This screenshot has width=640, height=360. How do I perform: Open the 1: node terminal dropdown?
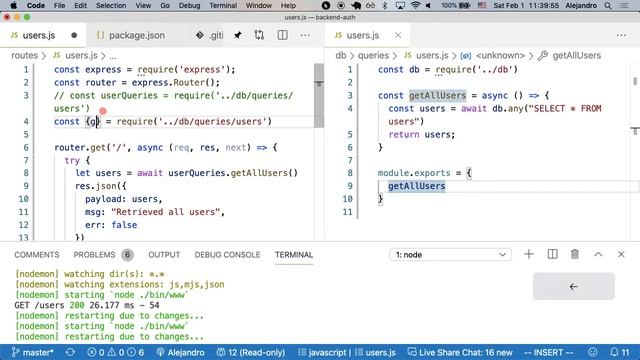tap(451, 255)
